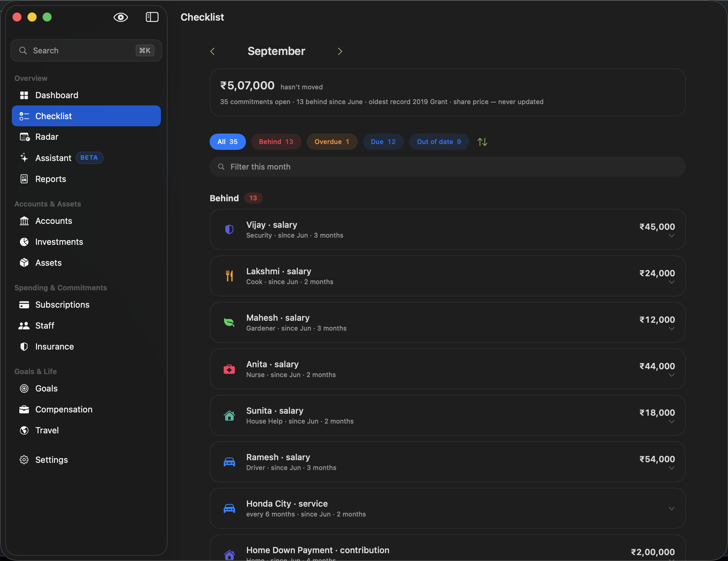Go to the next month after September

click(x=340, y=51)
